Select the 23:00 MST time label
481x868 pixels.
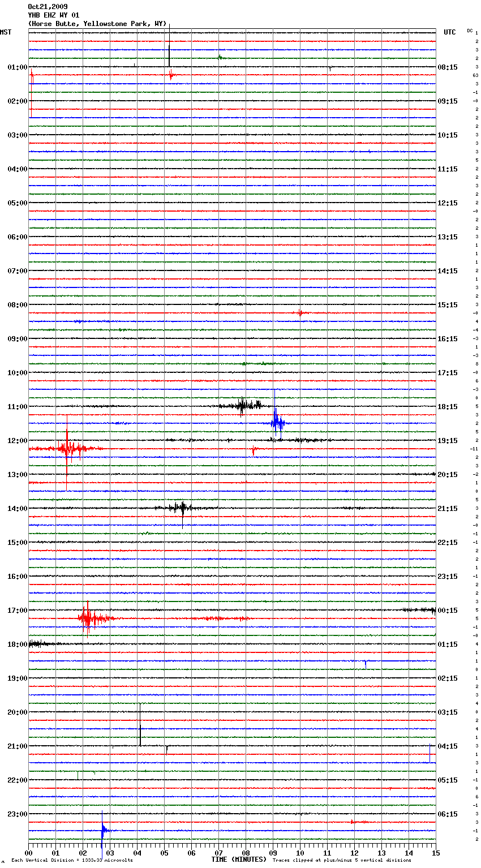click(x=18, y=814)
